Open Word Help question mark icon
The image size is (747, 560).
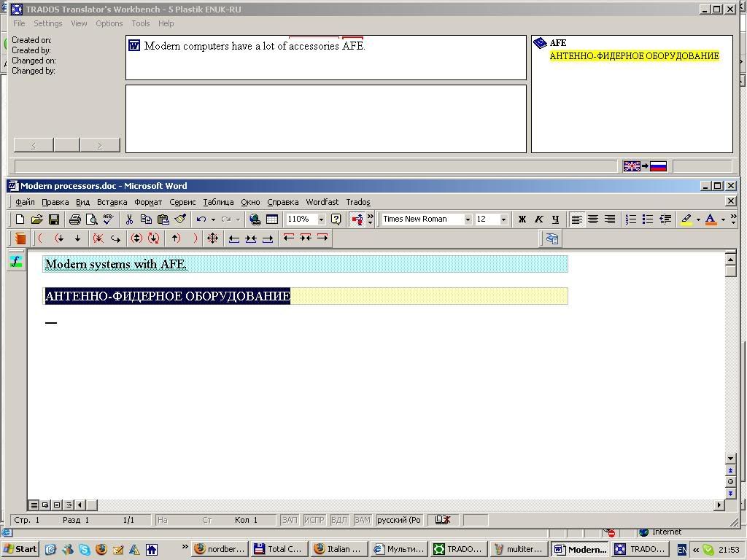(x=336, y=219)
